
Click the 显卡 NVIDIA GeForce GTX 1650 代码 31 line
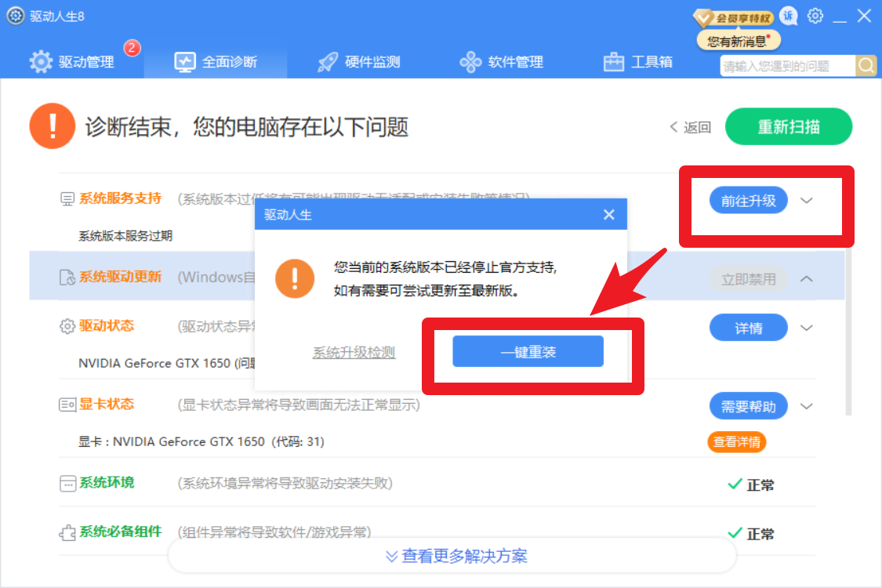[201, 441]
